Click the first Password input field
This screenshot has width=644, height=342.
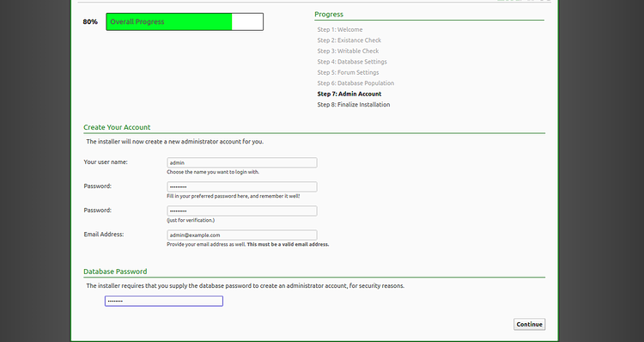pos(242,186)
